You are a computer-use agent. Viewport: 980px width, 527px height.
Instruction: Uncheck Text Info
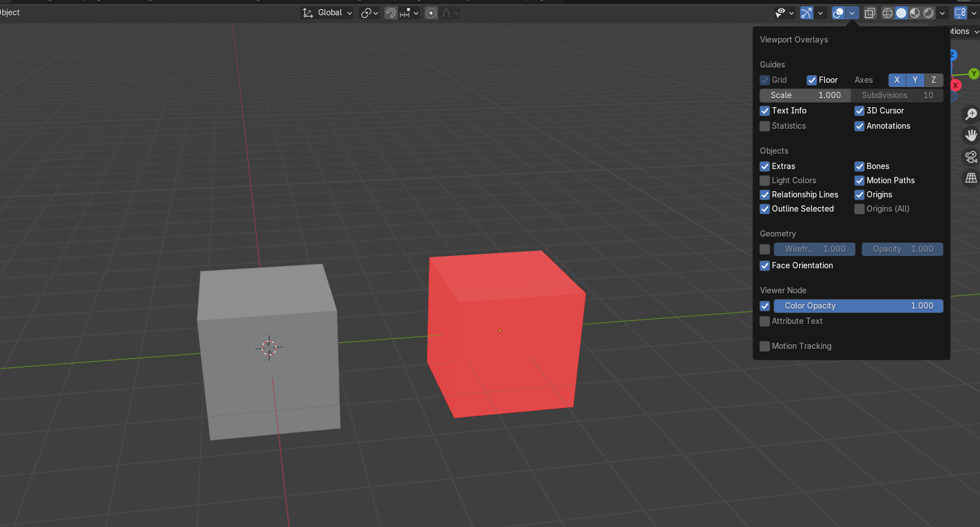pyautogui.click(x=764, y=111)
